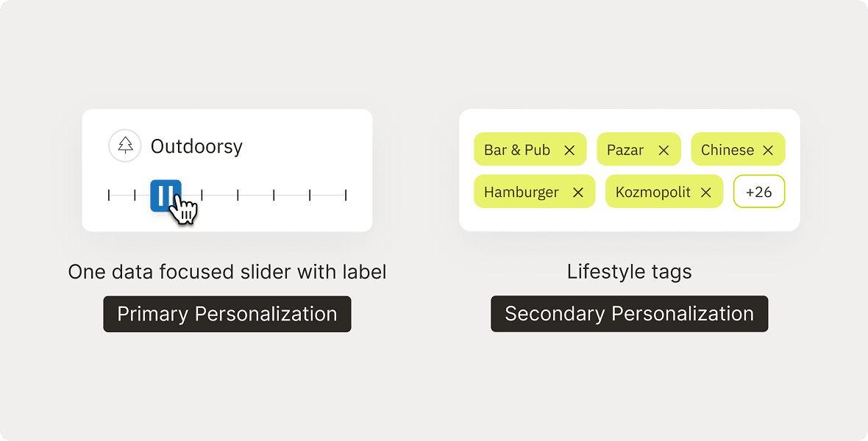Image resolution: width=868 pixels, height=441 pixels.
Task: Switch to Secondary Personalization
Action: tap(629, 313)
